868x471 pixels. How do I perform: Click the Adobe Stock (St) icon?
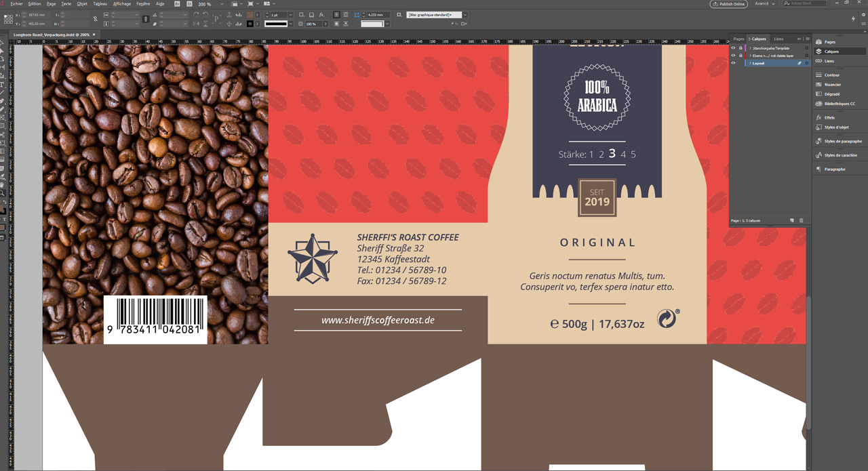point(189,4)
